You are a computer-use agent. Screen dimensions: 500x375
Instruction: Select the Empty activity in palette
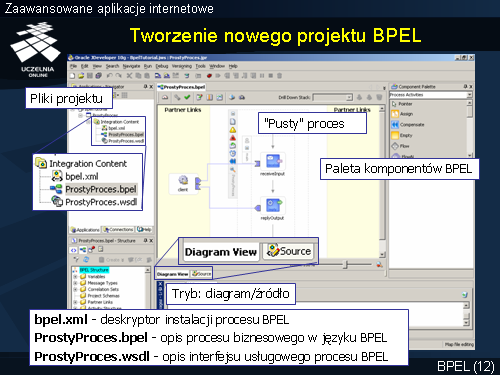[x=402, y=135]
